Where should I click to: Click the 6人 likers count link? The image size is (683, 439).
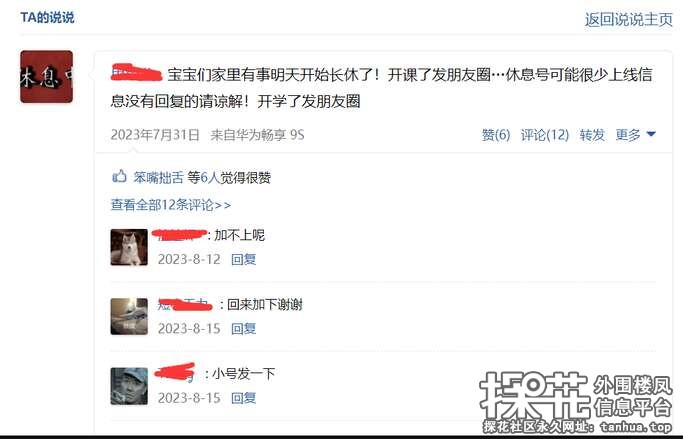[210, 177]
